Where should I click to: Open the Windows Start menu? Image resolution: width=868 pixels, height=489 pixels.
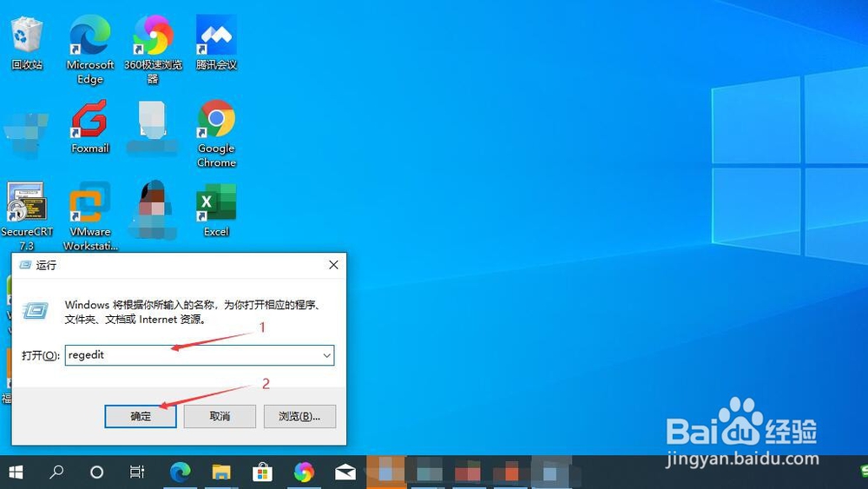click(x=16, y=472)
